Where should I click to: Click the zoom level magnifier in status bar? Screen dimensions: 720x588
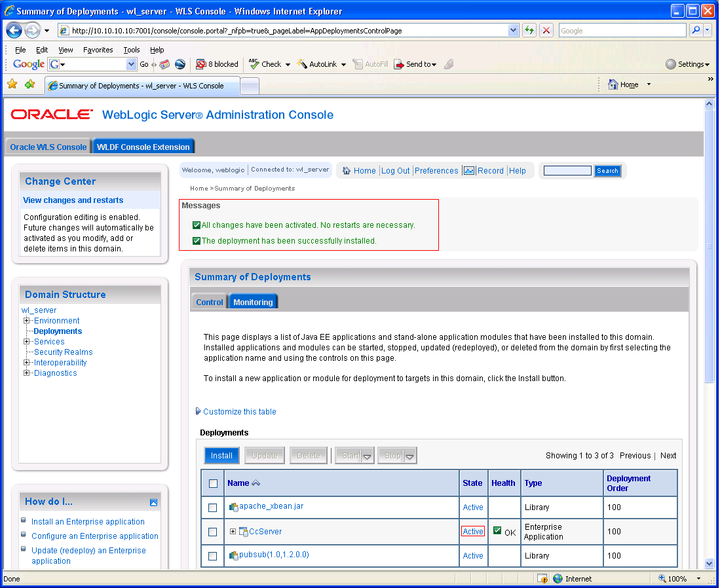(662, 578)
